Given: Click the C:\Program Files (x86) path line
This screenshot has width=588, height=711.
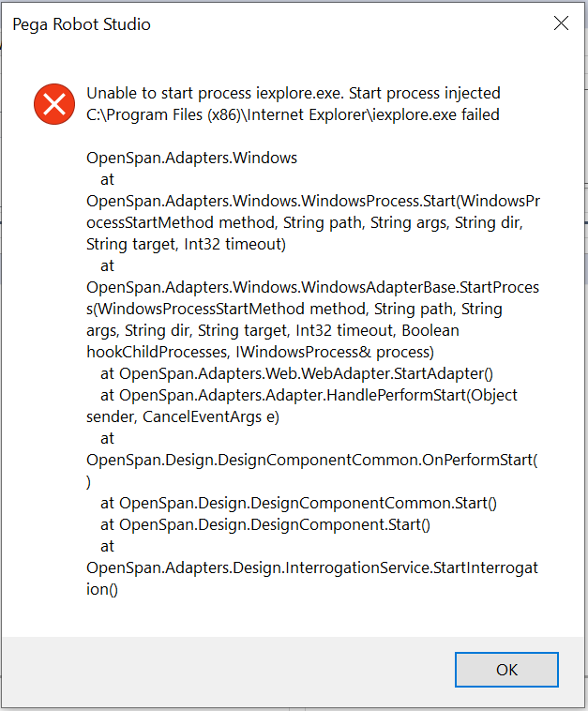Looking at the screenshot, I should tap(293, 114).
